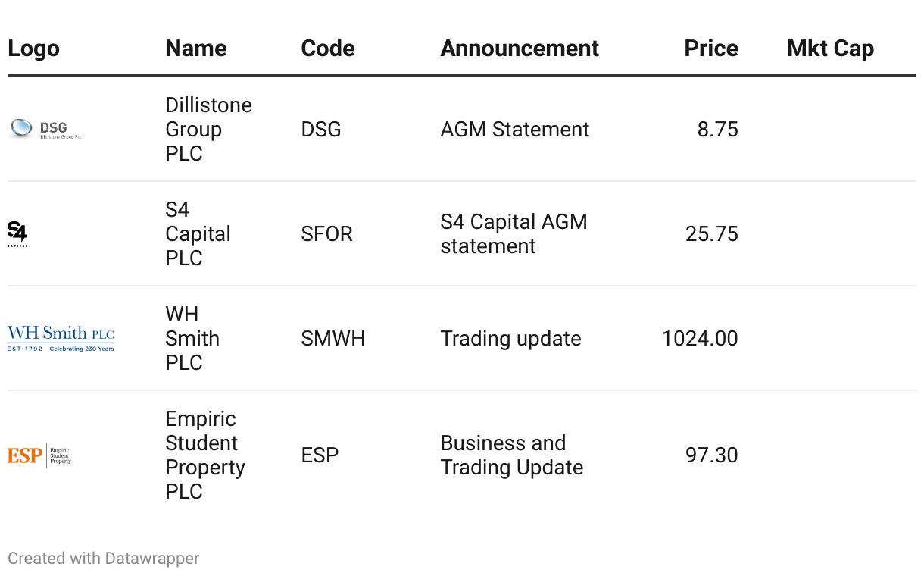
Task: Select the SMWH ticker code
Action: pos(332,338)
